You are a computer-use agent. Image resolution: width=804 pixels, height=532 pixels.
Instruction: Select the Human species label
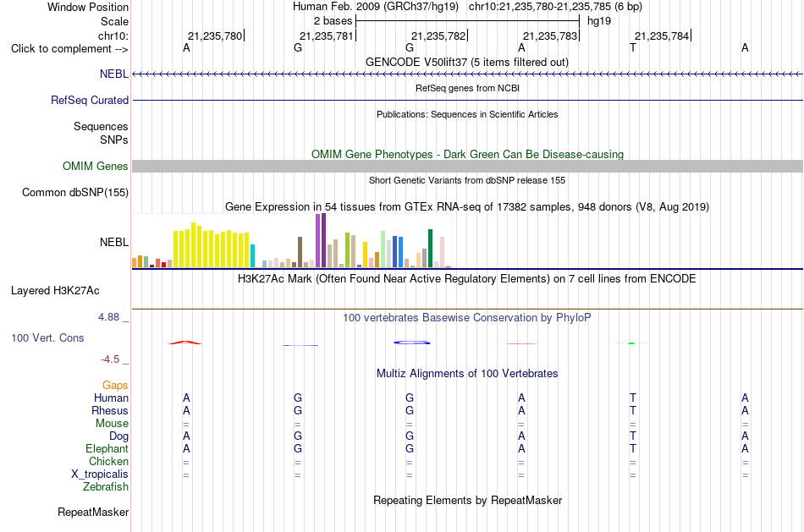coord(111,398)
